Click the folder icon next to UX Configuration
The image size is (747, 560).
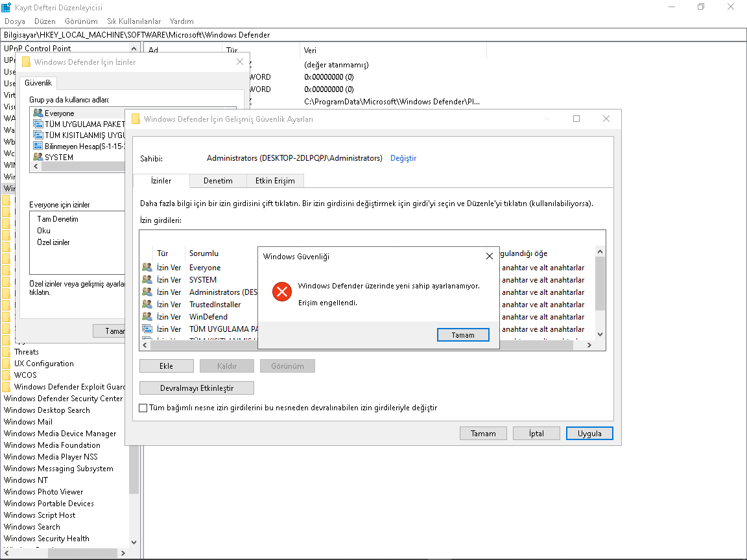[x=6, y=364]
